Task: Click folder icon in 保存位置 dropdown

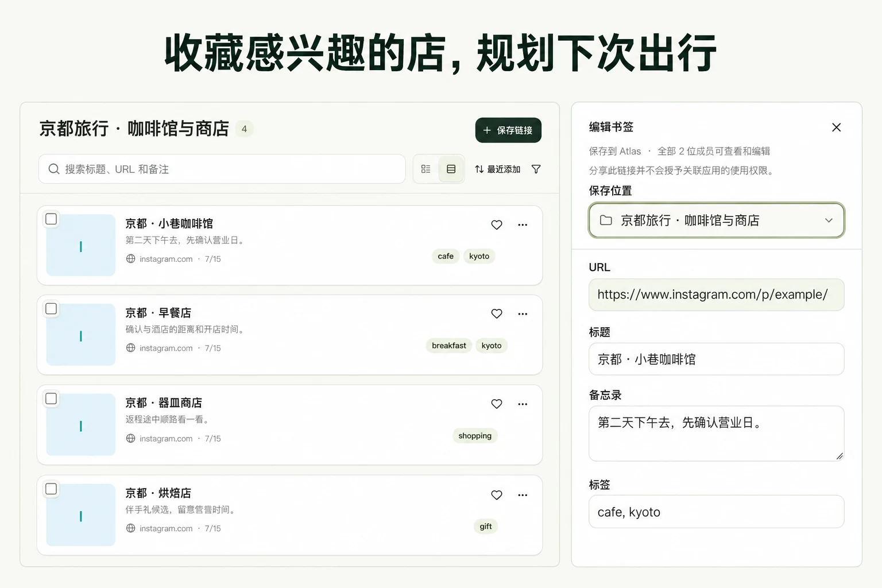Action: click(x=606, y=220)
